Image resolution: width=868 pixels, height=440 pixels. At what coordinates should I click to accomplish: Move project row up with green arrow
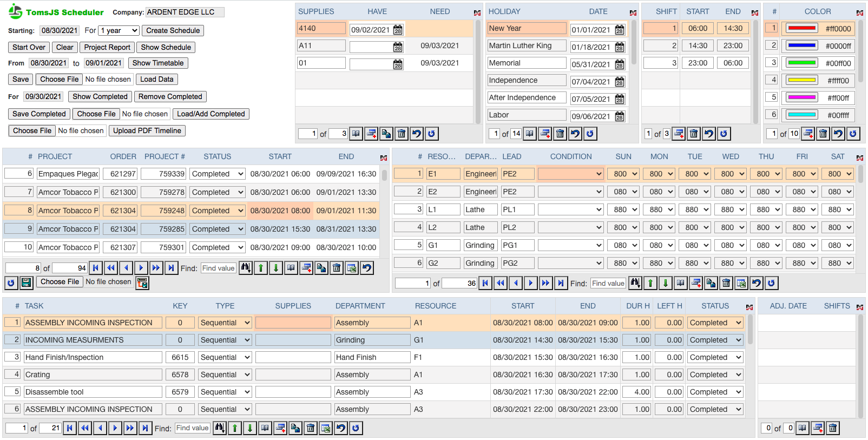[x=261, y=268]
